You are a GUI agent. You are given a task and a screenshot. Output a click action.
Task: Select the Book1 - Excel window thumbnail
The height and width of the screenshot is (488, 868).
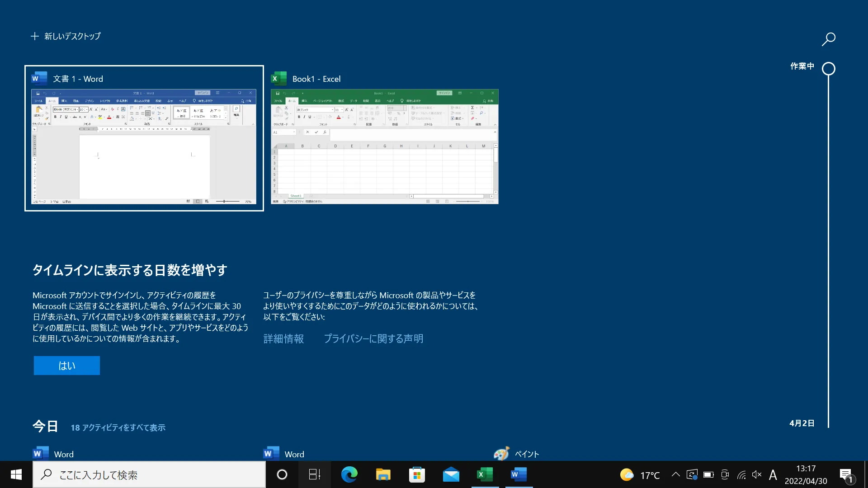click(384, 146)
